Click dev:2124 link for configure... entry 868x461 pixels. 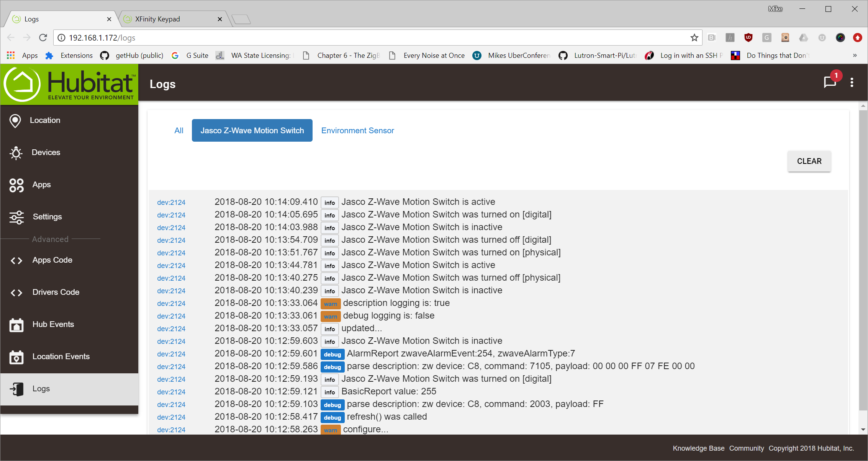pos(171,430)
